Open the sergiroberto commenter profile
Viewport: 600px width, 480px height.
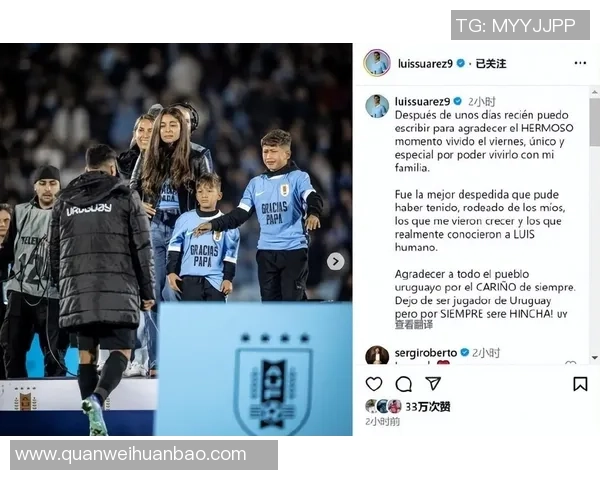tap(426, 353)
